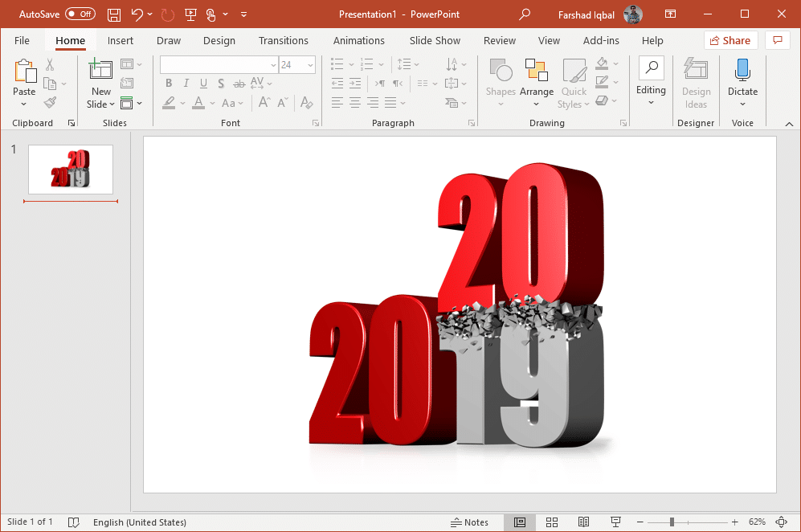Open the font name combo box
Image resolution: width=801 pixels, height=532 pixels.
tap(219, 65)
